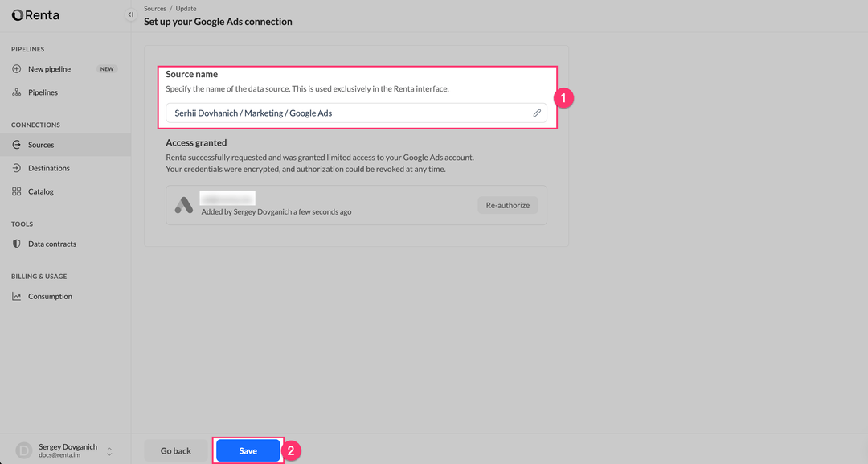Open Data contracts via the shield icon
This screenshot has height=464, width=868.
(x=18, y=244)
